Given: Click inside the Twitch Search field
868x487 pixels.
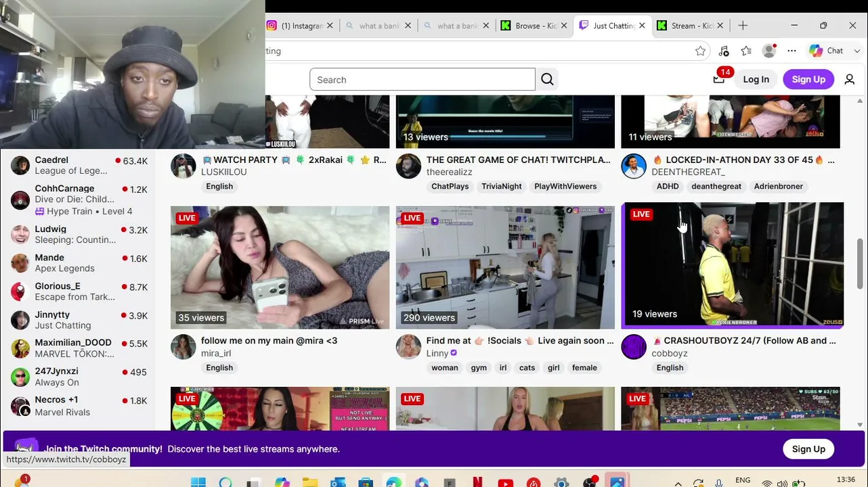Looking at the screenshot, I should point(422,80).
